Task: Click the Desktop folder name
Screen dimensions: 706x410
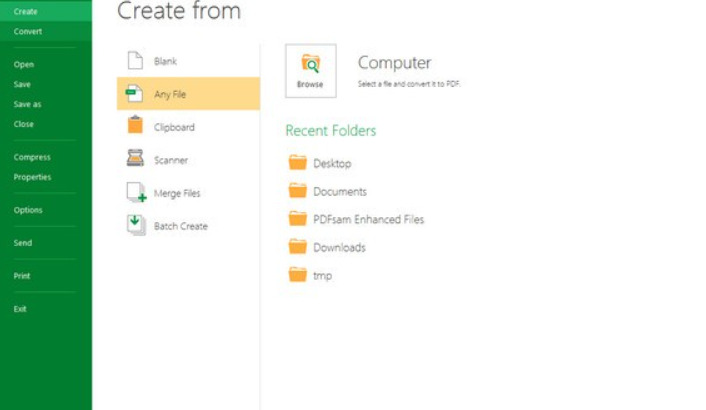Action: (332, 163)
